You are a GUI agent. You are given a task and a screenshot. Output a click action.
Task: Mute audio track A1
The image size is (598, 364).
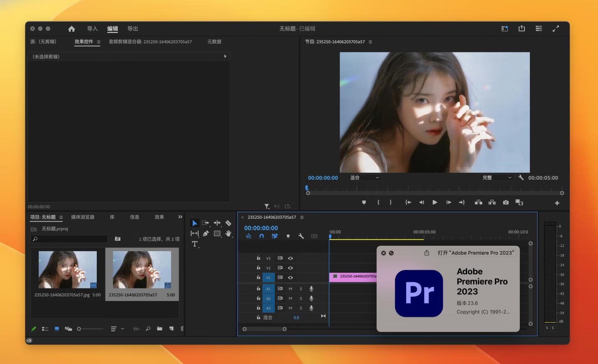tap(290, 289)
